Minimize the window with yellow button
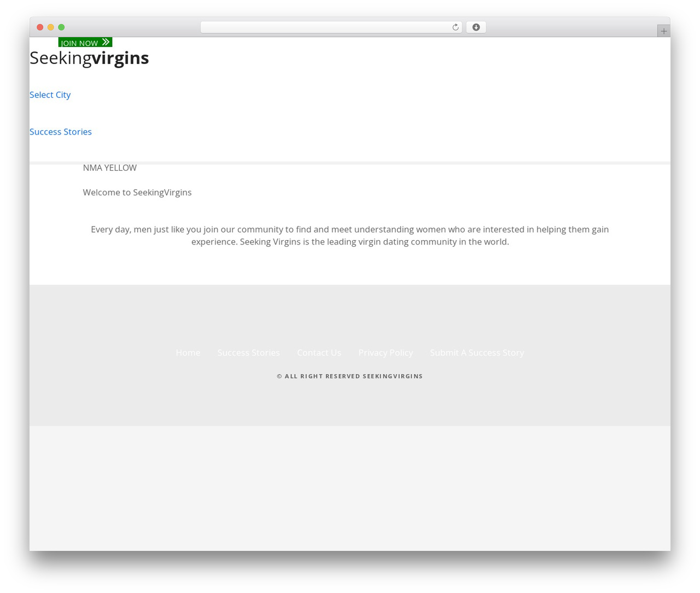 [51, 27]
